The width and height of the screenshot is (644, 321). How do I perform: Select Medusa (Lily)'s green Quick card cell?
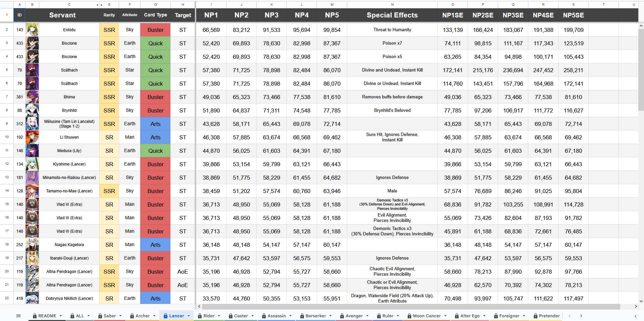tap(156, 151)
